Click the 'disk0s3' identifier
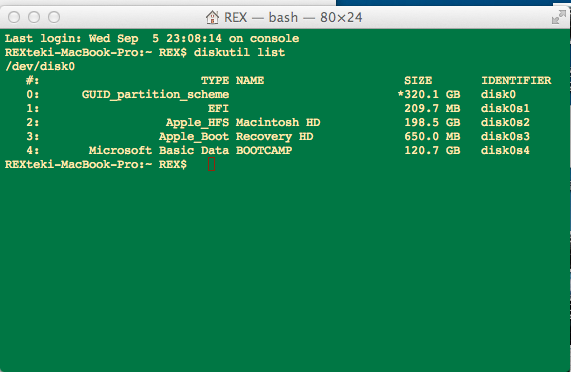The height and width of the screenshot is (372, 571). [x=505, y=136]
